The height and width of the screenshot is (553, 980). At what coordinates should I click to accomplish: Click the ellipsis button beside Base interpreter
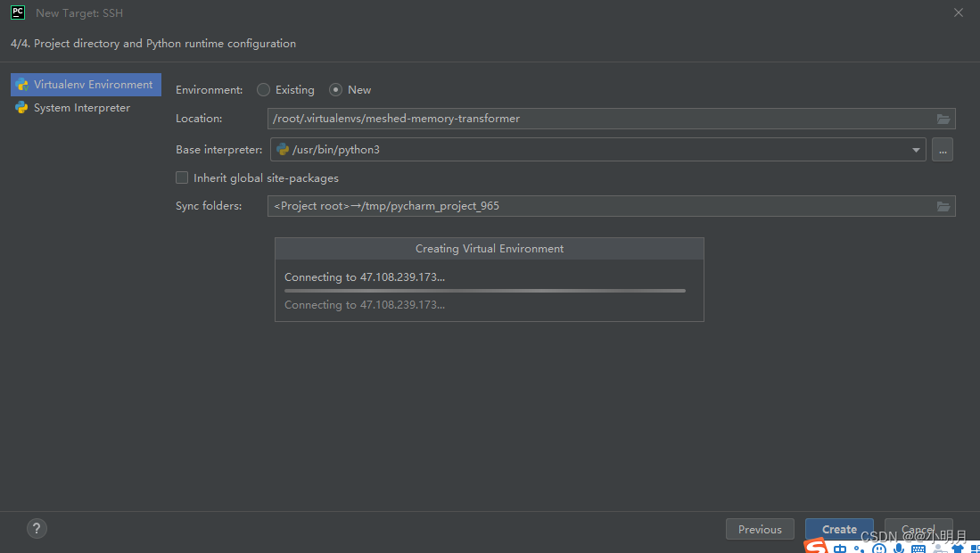tap(943, 150)
